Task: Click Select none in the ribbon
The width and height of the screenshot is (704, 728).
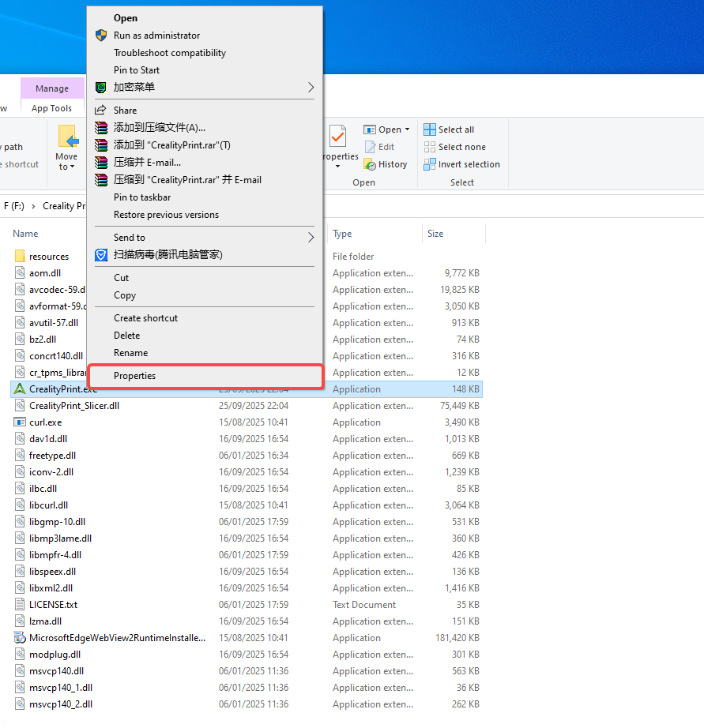Action: click(461, 147)
